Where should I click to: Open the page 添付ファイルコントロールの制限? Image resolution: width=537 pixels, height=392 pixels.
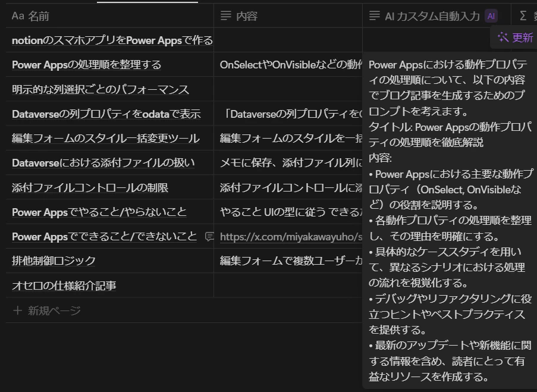pyautogui.click(x=90, y=188)
